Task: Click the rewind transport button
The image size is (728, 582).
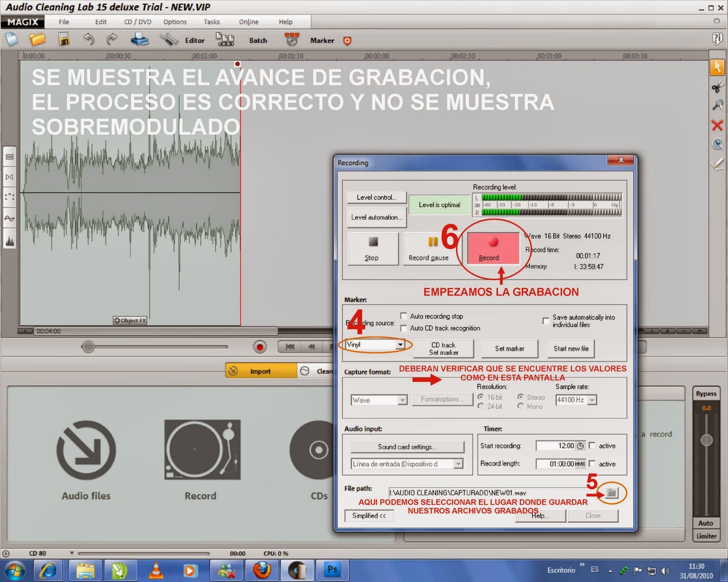Action: tap(312, 347)
